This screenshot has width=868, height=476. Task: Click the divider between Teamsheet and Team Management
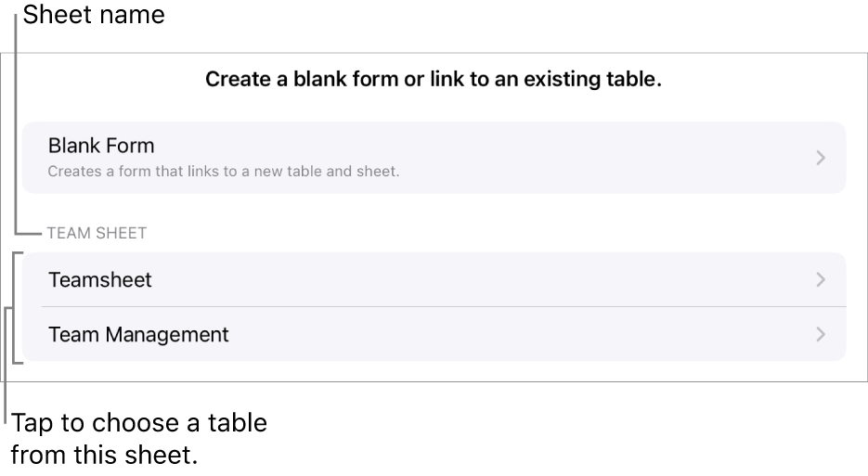click(444, 307)
